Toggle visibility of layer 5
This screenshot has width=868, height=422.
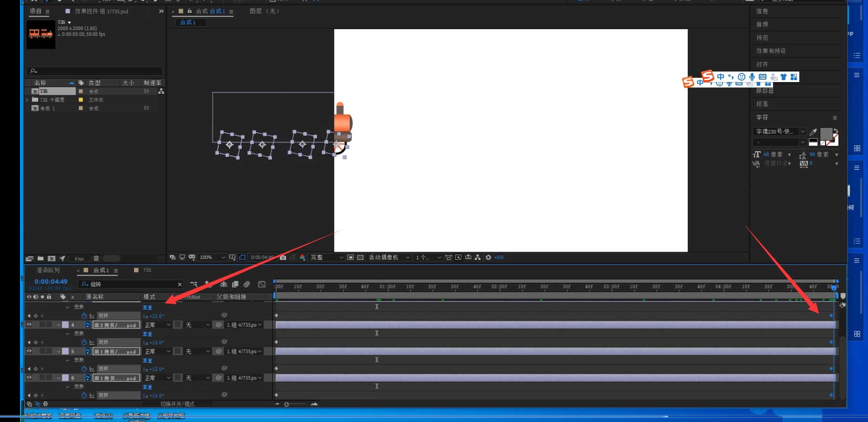coord(29,351)
